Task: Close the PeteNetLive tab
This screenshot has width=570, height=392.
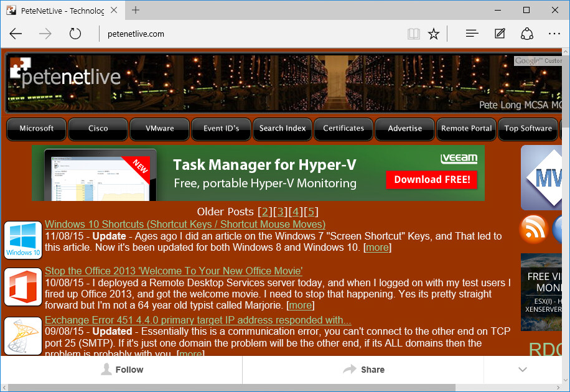Action: point(114,10)
